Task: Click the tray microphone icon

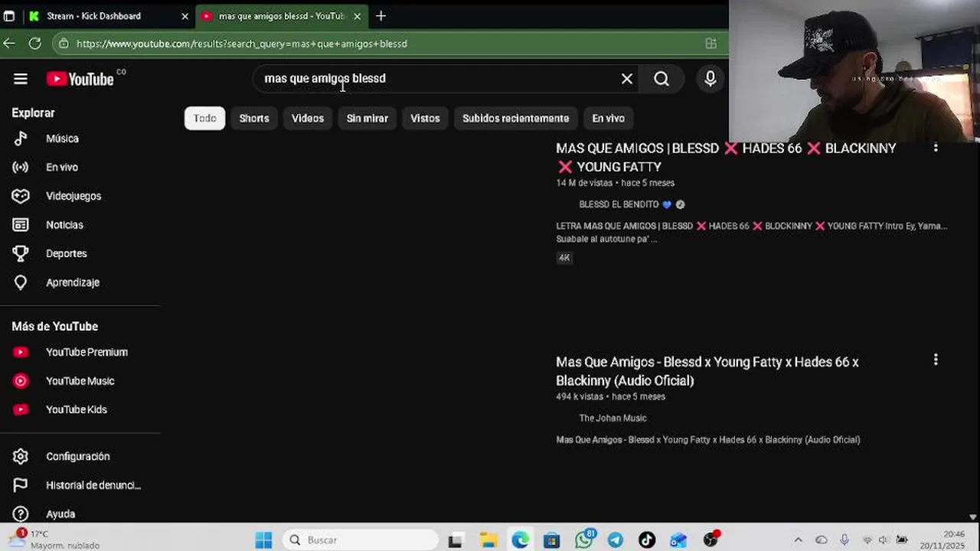Action: tap(844, 540)
